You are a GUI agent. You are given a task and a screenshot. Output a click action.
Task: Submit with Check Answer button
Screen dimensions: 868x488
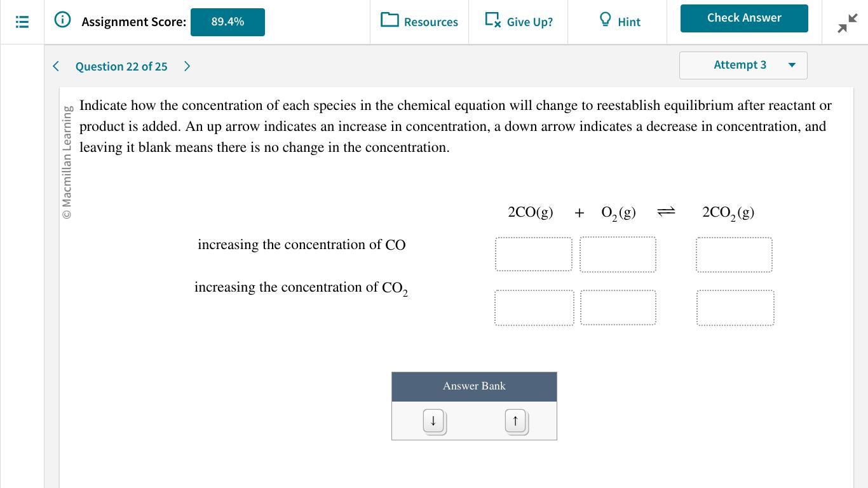[744, 18]
